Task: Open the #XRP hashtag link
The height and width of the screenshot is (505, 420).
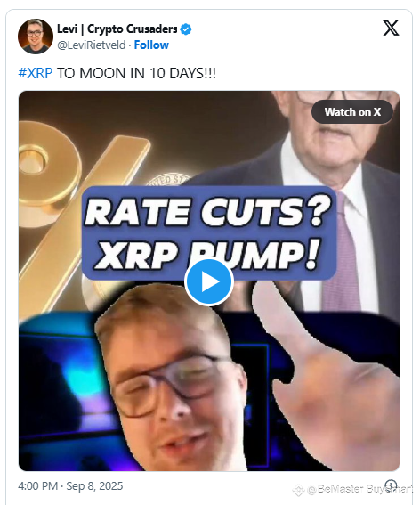Action: tap(36, 73)
